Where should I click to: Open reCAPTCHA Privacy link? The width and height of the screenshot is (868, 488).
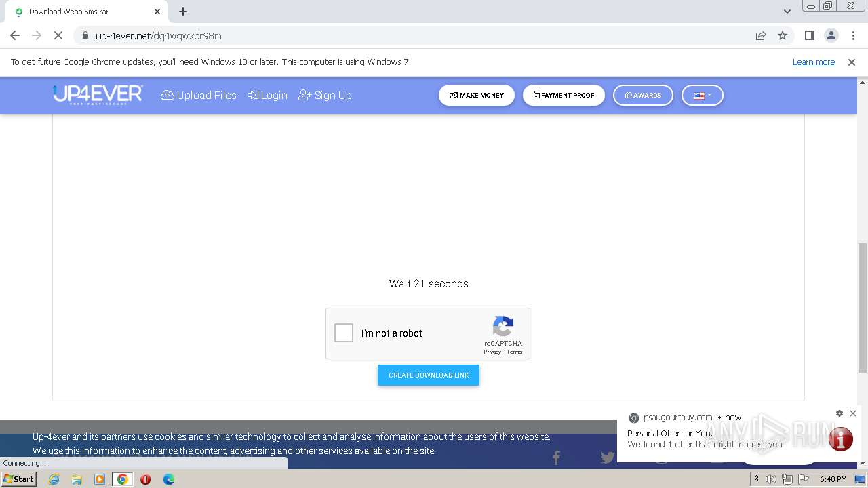(492, 352)
